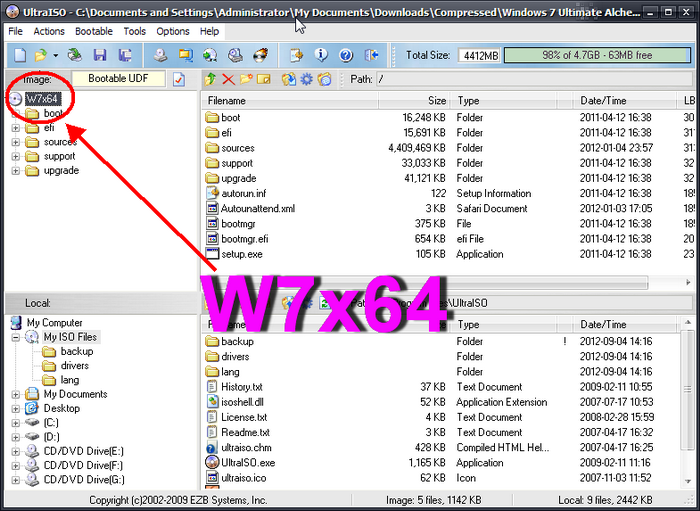Screen dimensions: 700x511
Task: Click the Make CD/DVD Image drive icon
Action: [x=160, y=55]
